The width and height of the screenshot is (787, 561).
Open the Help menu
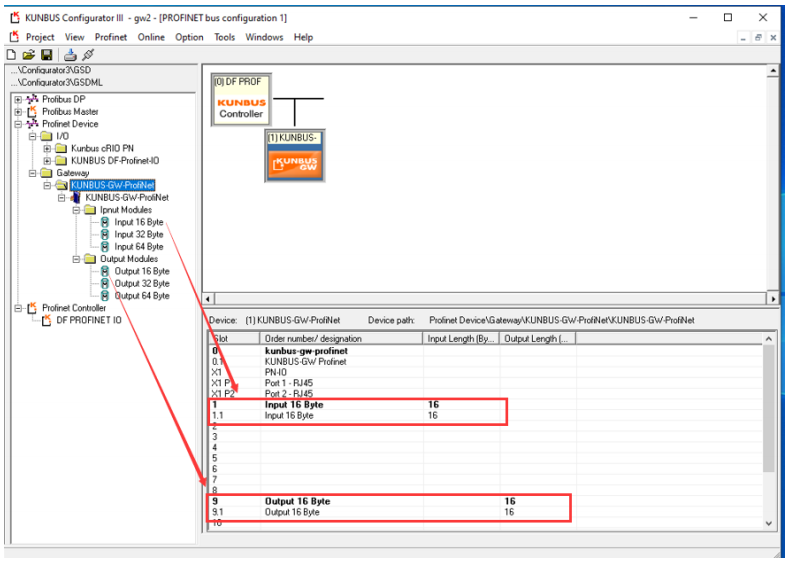303,37
